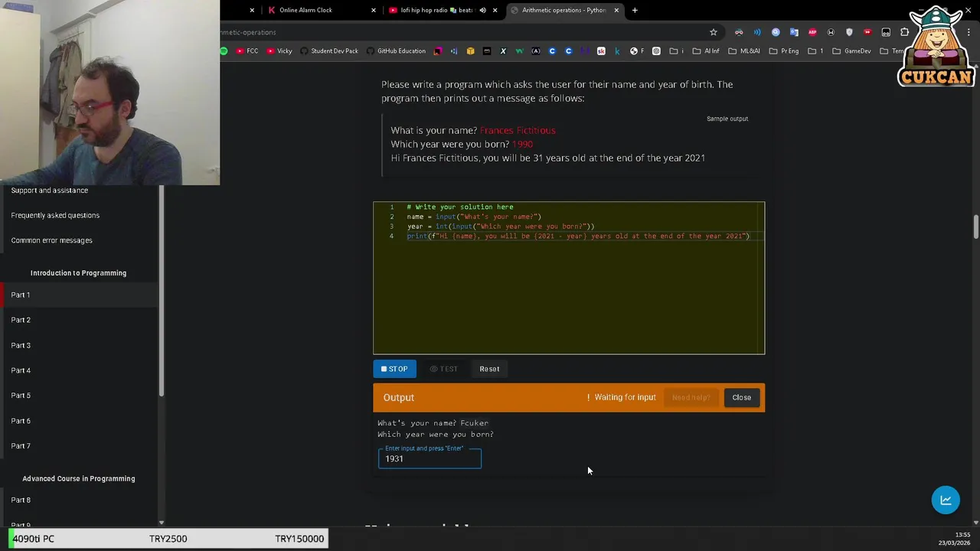
Task: Open the white X bookmark icon
Action: [503, 51]
